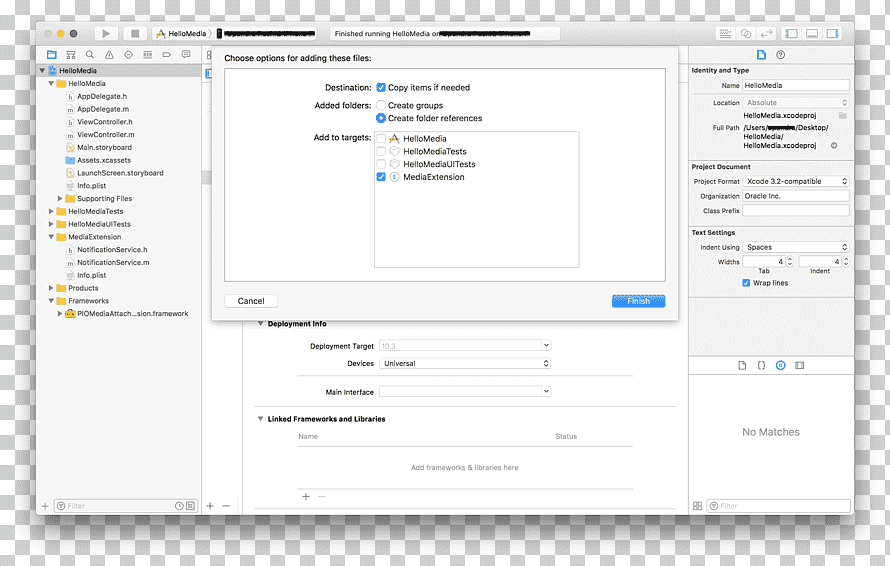Open the Debug navigator icon
890x566 pixels.
click(148, 54)
